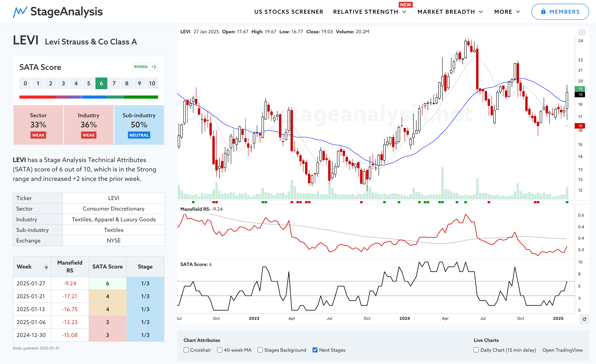Viewport: 596px width, 364px height.
Task: Open US Stocks Screener menu item
Action: click(289, 12)
